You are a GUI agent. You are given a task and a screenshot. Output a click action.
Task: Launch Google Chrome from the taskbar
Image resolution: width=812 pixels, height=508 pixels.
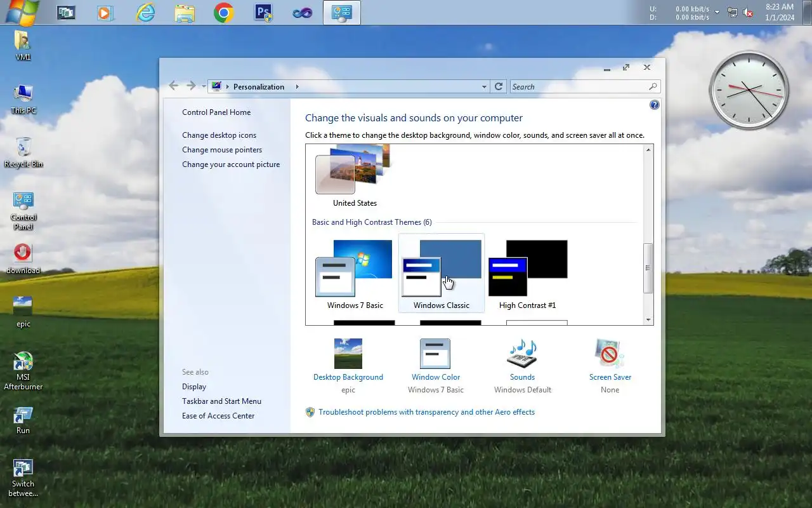coord(224,12)
